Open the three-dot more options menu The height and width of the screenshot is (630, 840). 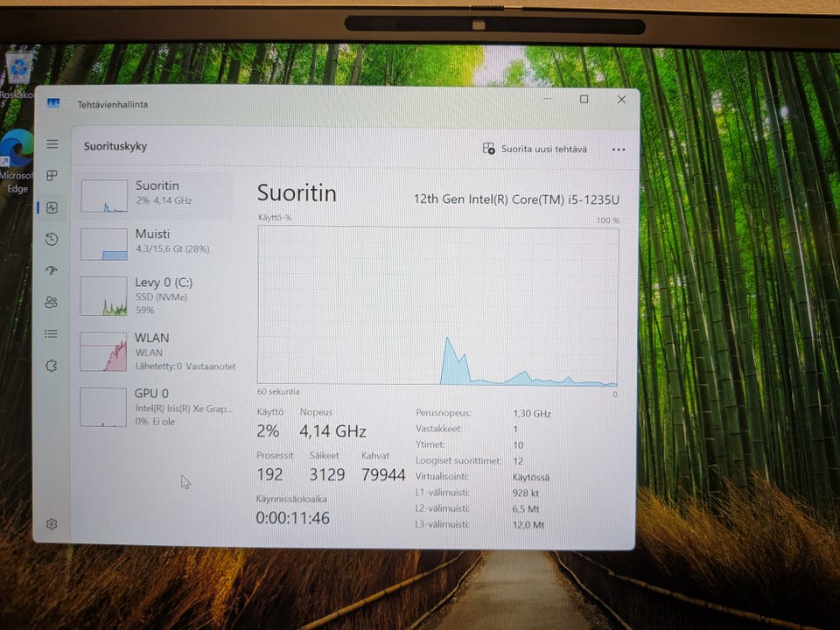point(619,150)
